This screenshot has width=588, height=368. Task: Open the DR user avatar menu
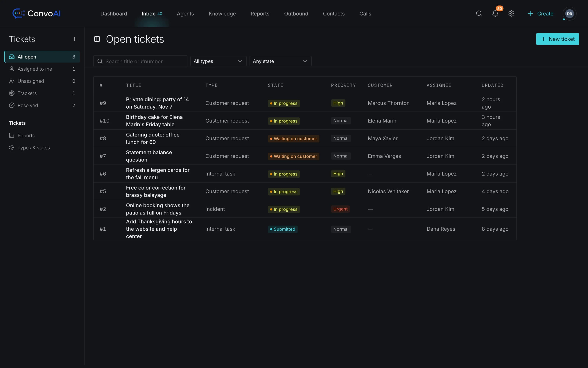coord(569,14)
